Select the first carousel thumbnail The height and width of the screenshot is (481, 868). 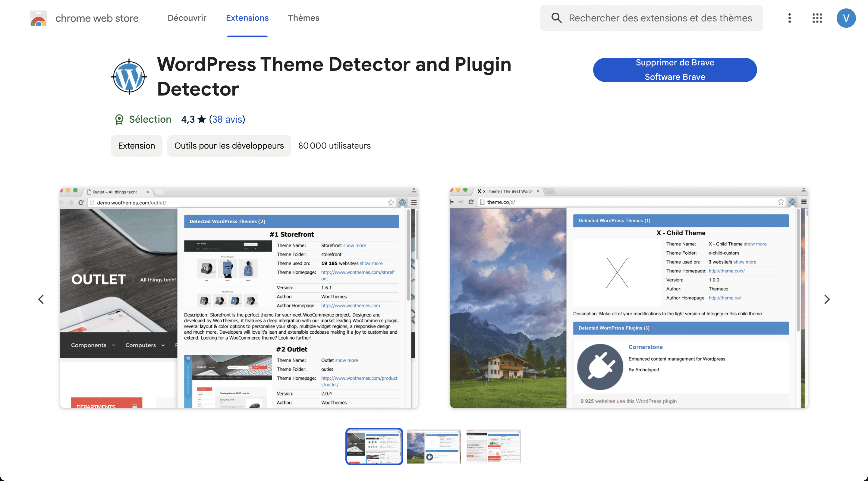(374, 446)
